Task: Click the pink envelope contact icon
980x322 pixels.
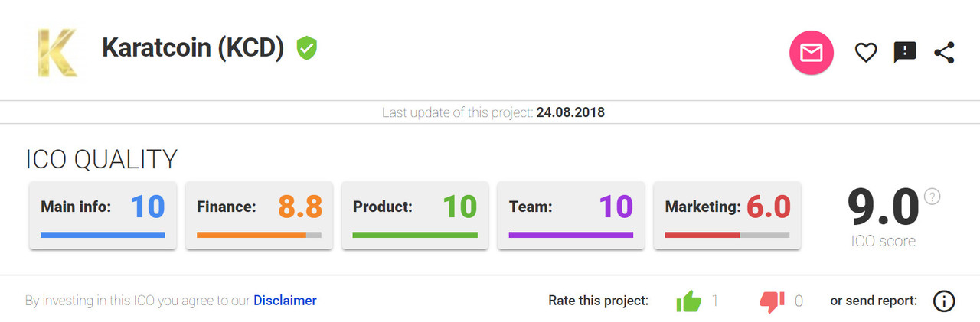Action: tap(811, 53)
